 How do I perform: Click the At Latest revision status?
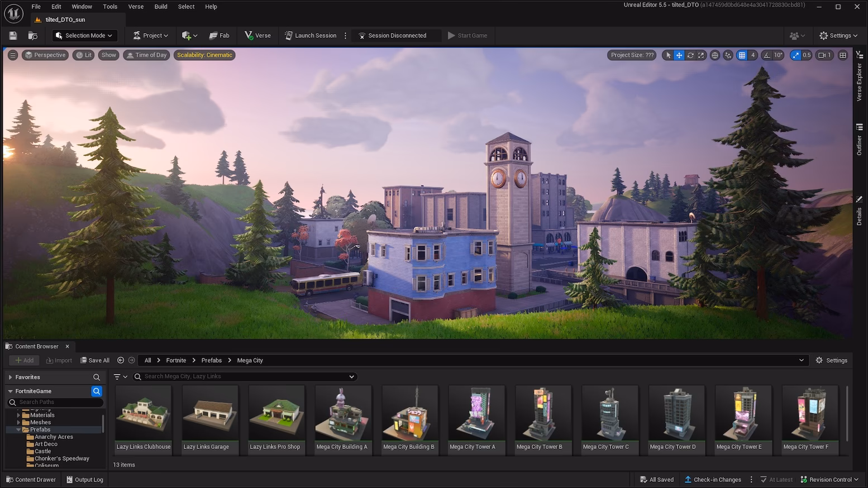[x=776, y=480]
